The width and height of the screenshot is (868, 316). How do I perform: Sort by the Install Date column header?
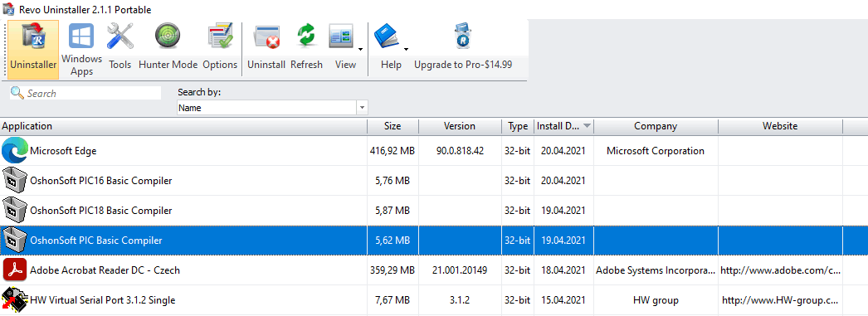(563, 126)
